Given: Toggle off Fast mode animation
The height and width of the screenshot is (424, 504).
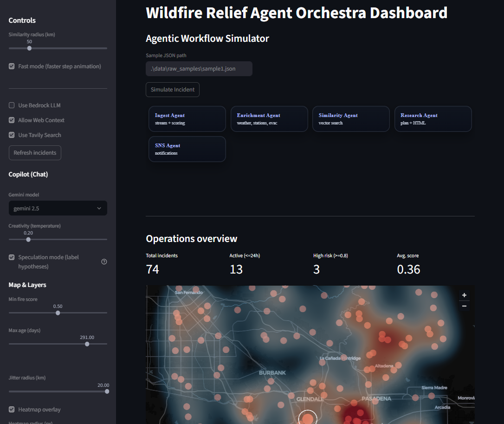Looking at the screenshot, I should pyautogui.click(x=12, y=66).
